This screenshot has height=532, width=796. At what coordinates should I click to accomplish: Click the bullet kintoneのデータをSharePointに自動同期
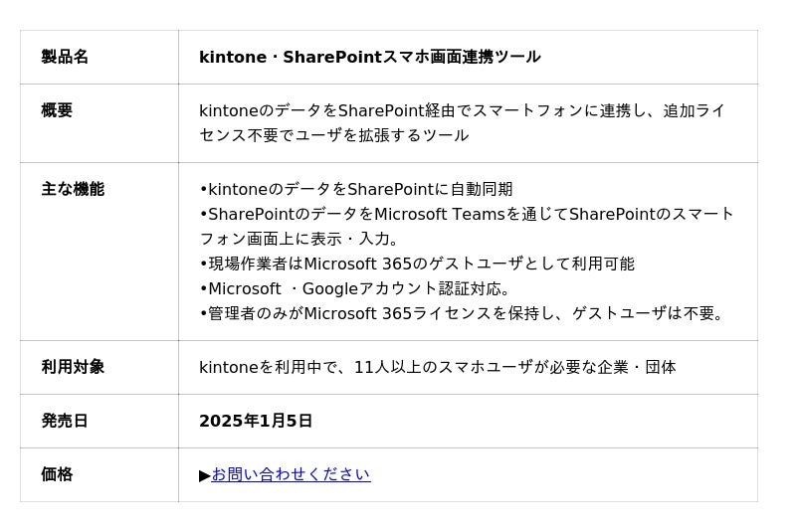pyautogui.click(x=356, y=190)
